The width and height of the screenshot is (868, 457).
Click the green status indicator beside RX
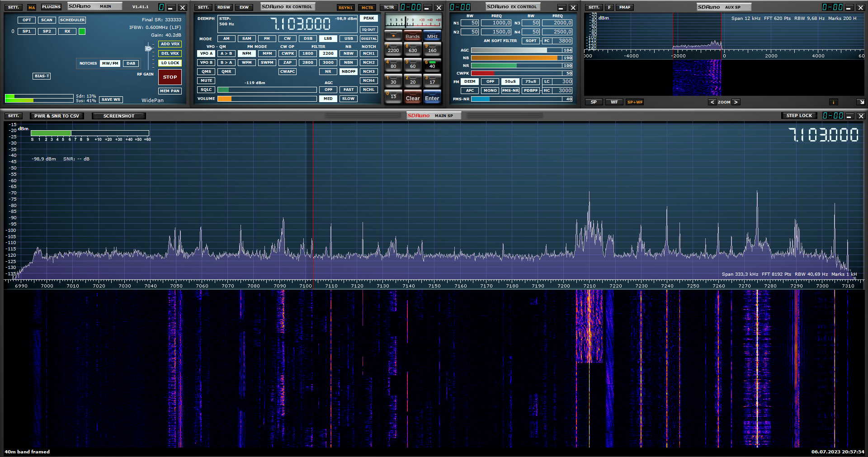[x=82, y=32]
